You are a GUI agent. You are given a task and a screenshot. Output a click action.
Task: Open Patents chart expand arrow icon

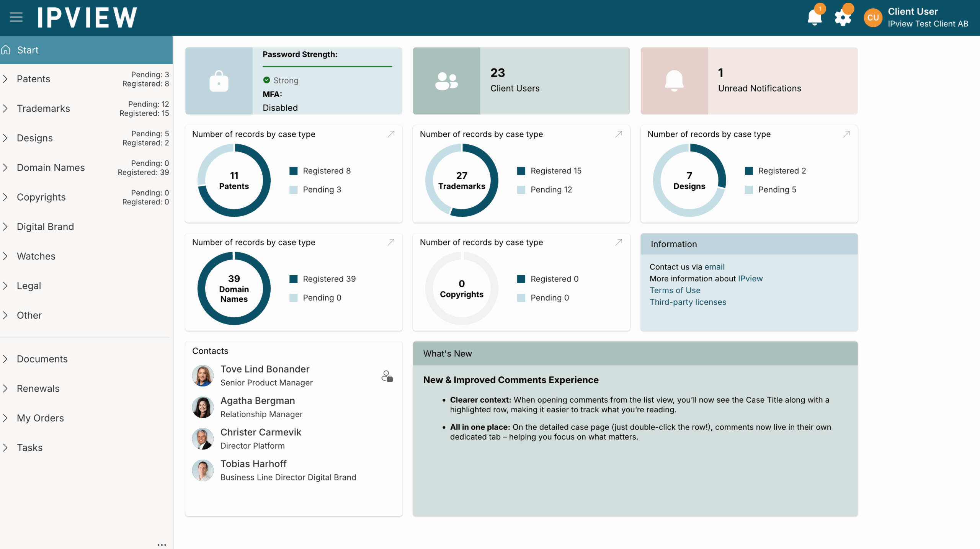tap(391, 134)
